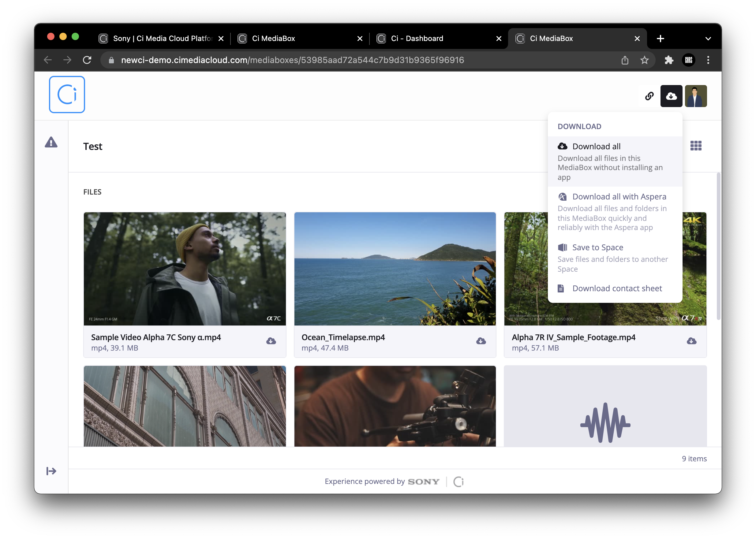This screenshot has width=756, height=539.
Task: Click the Sony logo in the footer
Action: pos(423,481)
